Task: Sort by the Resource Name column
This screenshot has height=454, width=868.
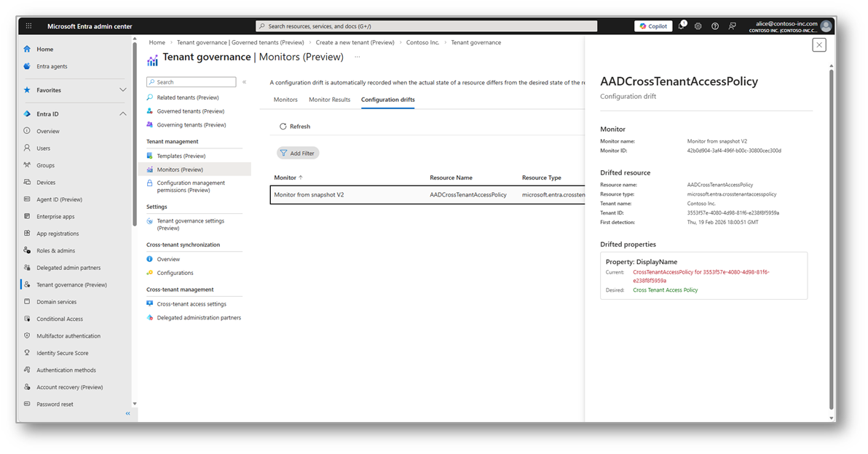Action: tap(451, 178)
